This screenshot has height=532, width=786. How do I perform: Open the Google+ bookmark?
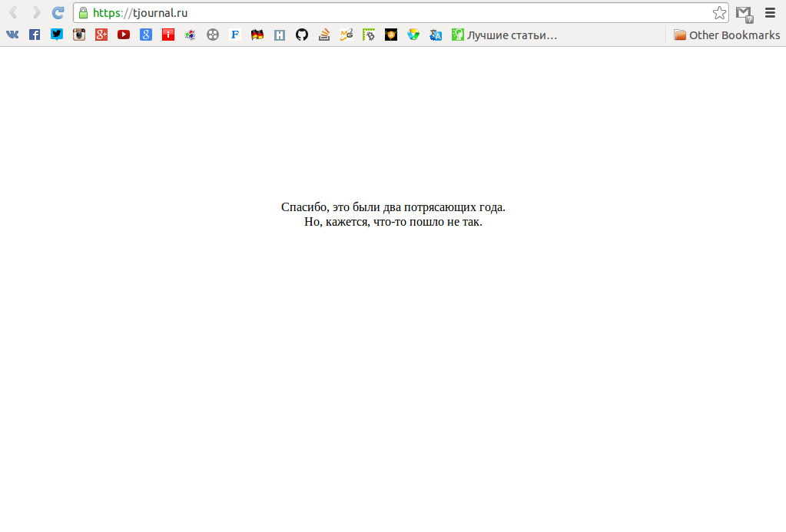(101, 35)
